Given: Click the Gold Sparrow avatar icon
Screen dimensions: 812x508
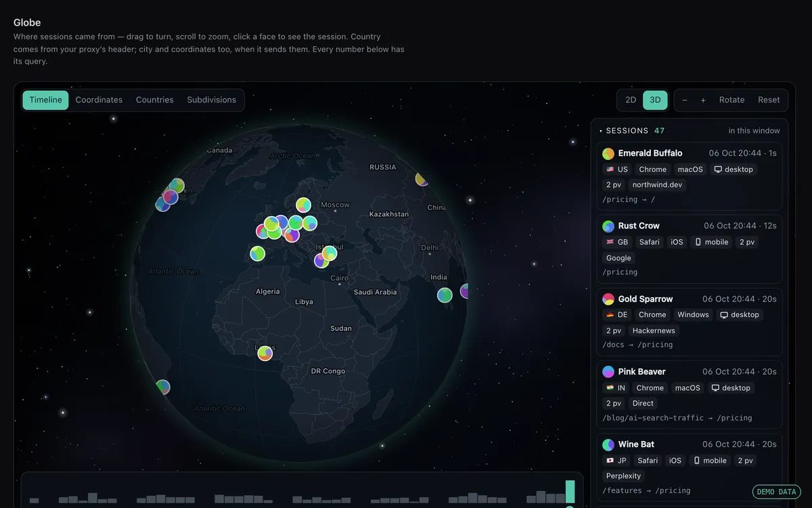Looking at the screenshot, I should [x=608, y=299].
